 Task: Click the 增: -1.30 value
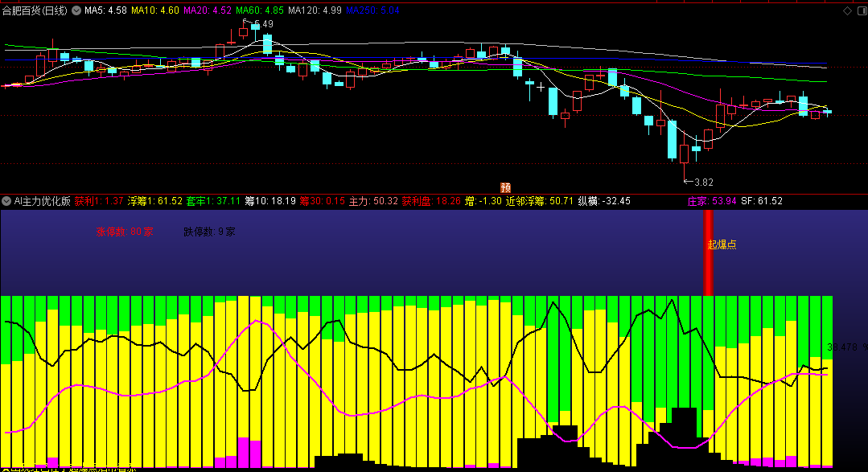coord(483,201)
